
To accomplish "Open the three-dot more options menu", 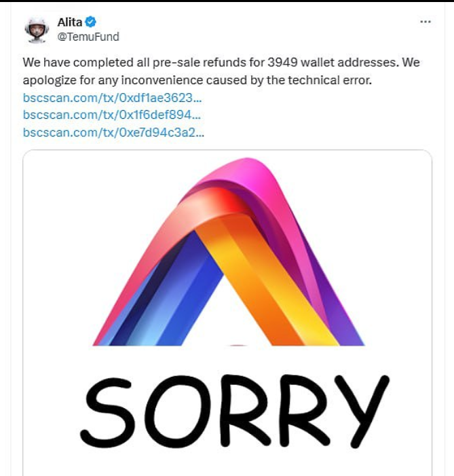I will click(x=425, y=22).
